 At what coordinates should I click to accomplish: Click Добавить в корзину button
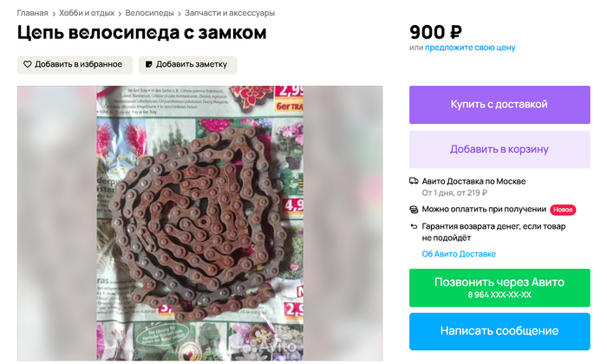click(499, 149)
